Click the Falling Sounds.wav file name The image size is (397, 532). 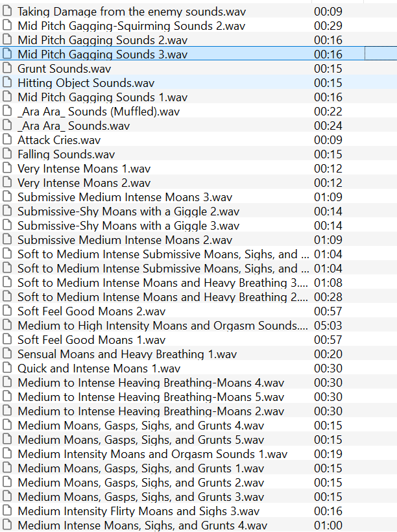click(66, 154)
